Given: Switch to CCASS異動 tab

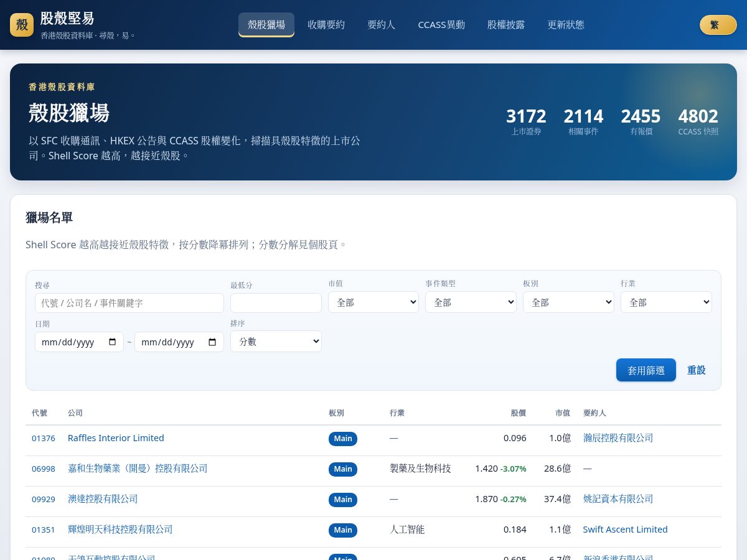Looking at the screenshot, I should point(441,25).
